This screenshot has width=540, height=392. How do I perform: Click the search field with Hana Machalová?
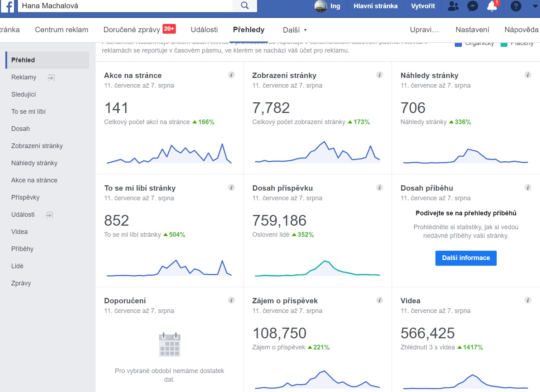[125, 6]
